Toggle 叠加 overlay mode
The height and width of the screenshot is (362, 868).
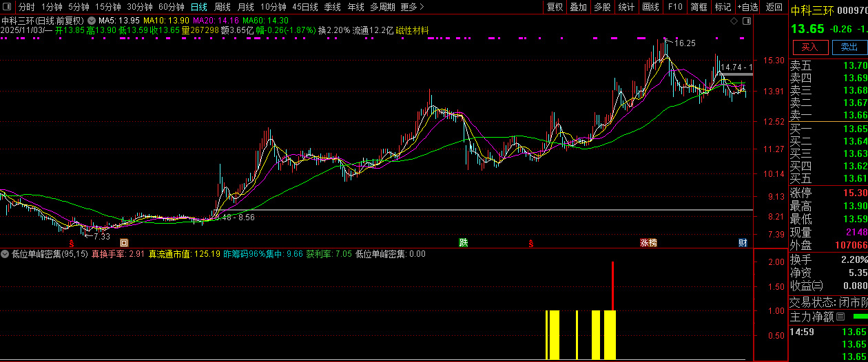(578, 7)
